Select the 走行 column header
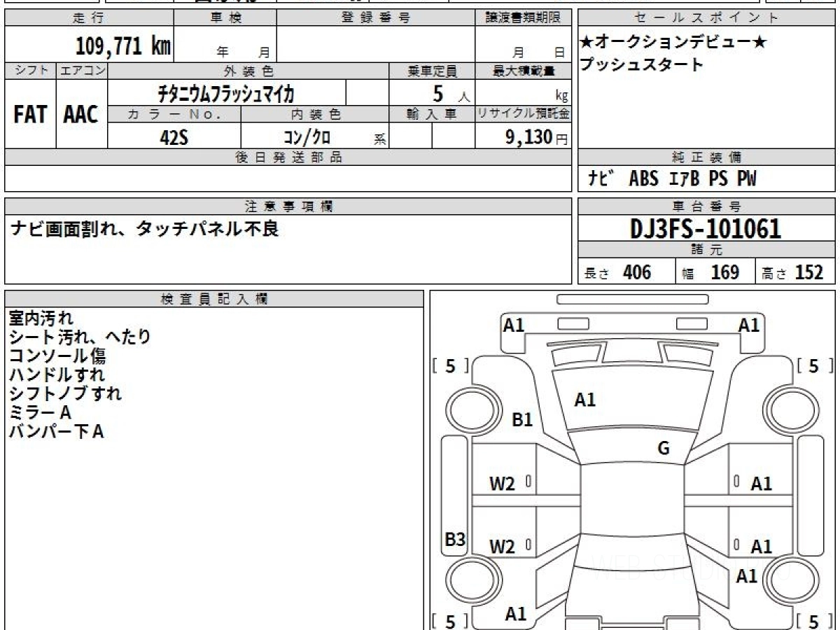 (89, 18)
